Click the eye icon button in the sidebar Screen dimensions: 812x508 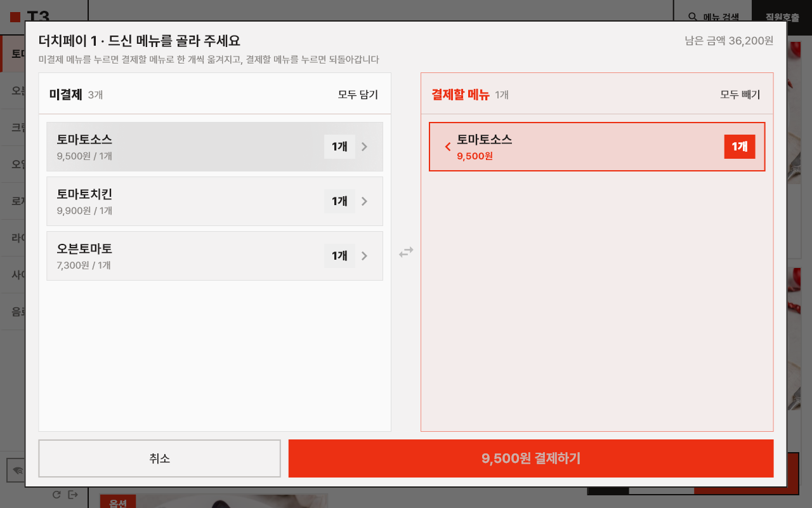pos(17,471)
